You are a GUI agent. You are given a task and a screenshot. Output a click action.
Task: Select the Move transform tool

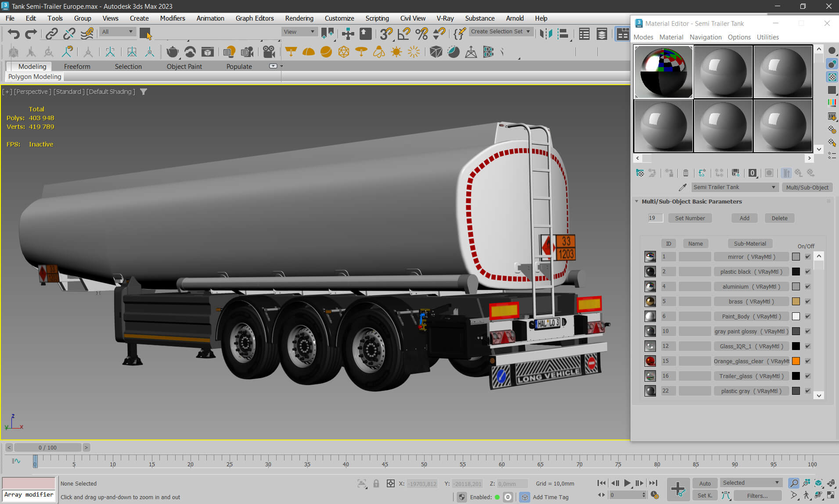coord(348,34)
